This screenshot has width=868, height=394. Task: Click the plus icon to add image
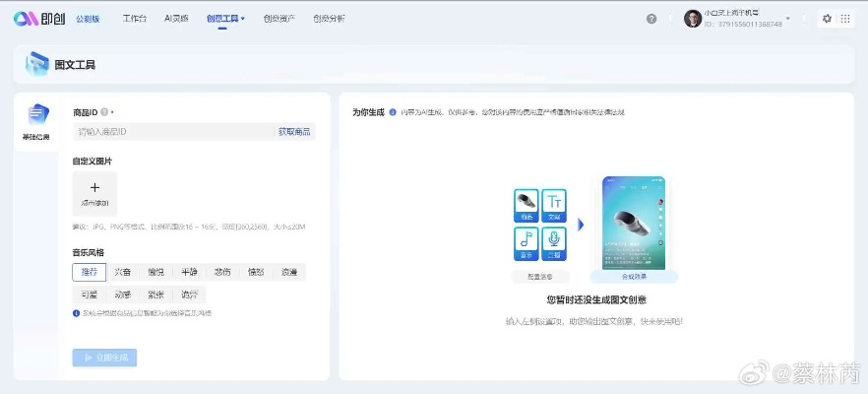point(94,187)
